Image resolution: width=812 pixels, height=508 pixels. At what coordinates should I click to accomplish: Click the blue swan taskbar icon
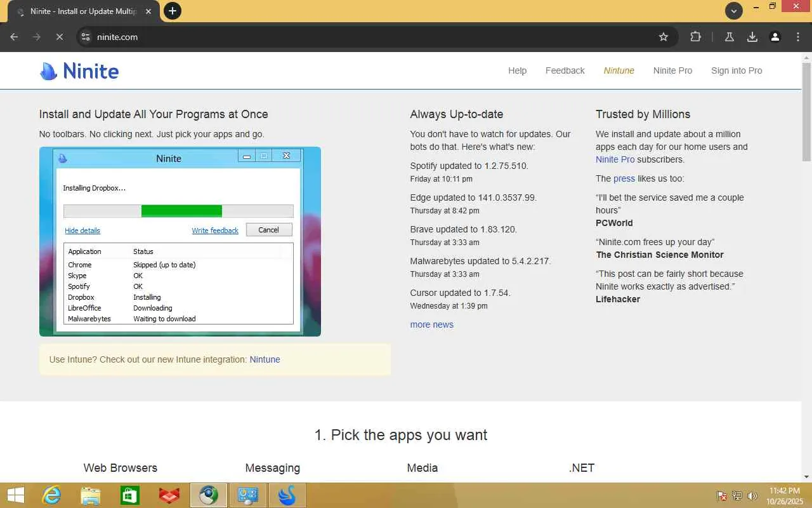tap(287, 495)
